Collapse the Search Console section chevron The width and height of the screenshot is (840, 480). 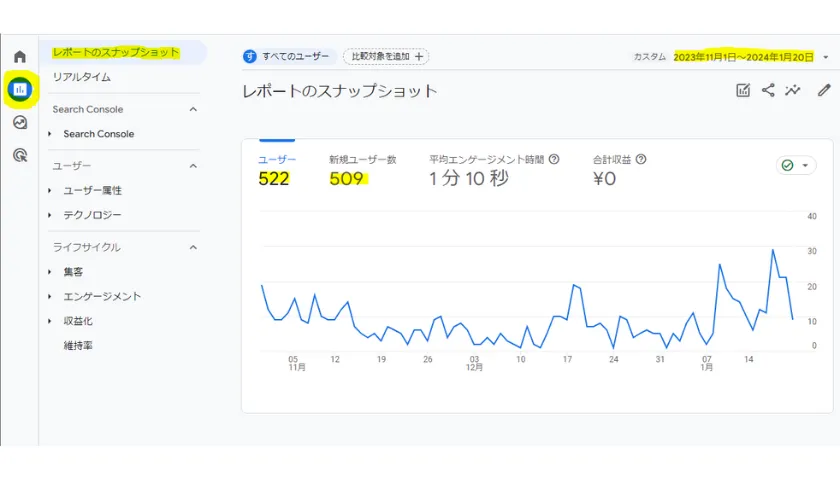(x=193, y=110)
